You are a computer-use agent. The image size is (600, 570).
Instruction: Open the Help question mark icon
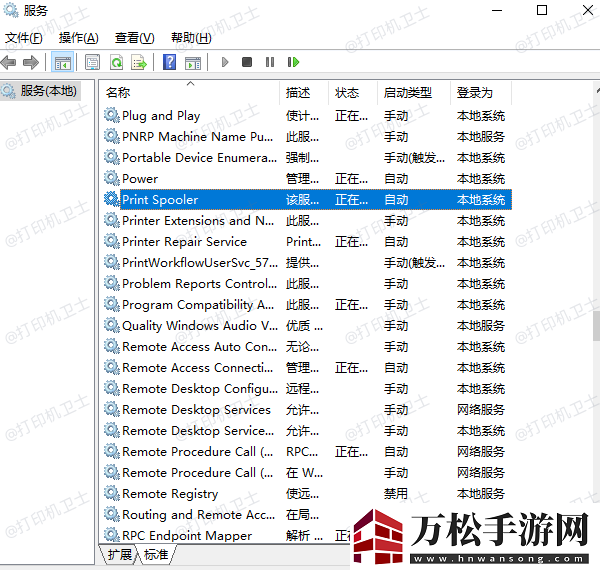170,62
